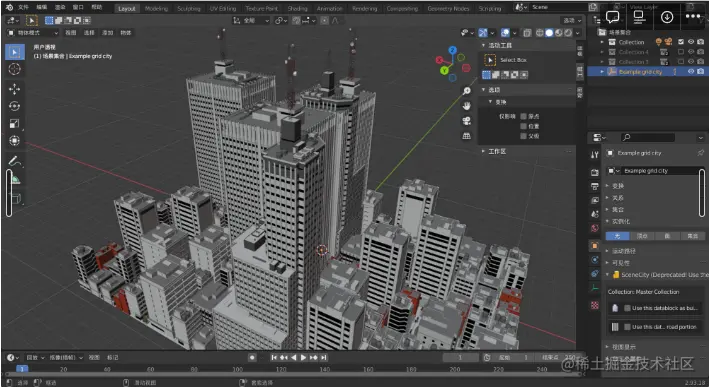The height and width of the screenshot is (387, 709).
Task: Select the Rotate tool in the left toolbar
Action: [14, 106]
